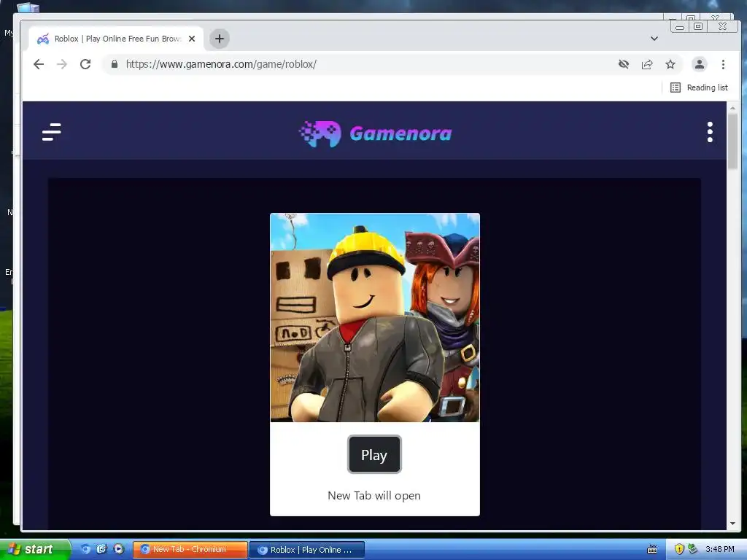Click the Media Player quick launch icon
Image resolution: width=747 pixels, height=560 pixels.
(119, 550)
